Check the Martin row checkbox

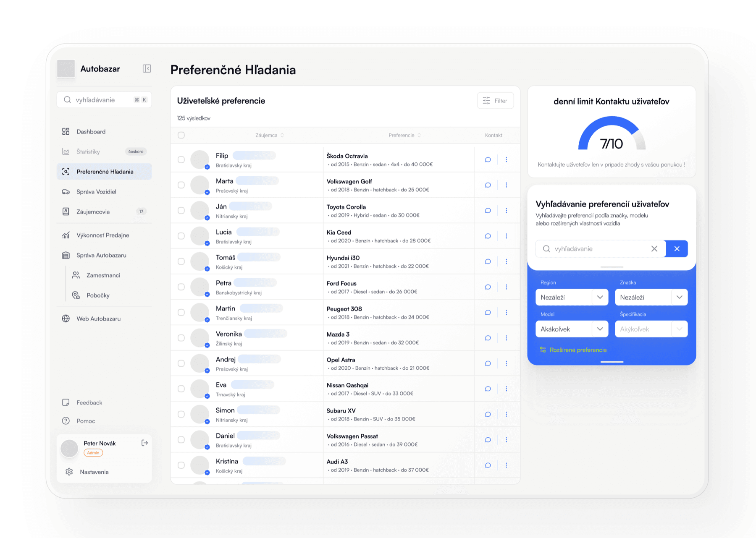click(x=181, y=312)
